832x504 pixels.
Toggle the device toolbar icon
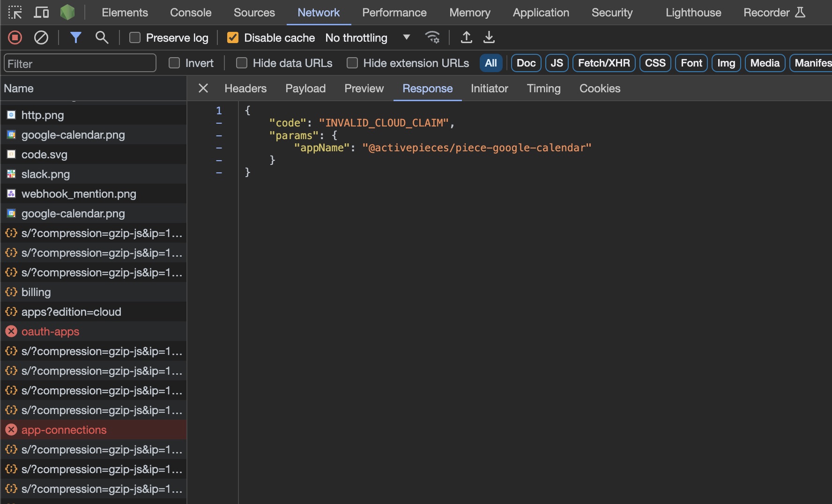[x=41, y=13]
